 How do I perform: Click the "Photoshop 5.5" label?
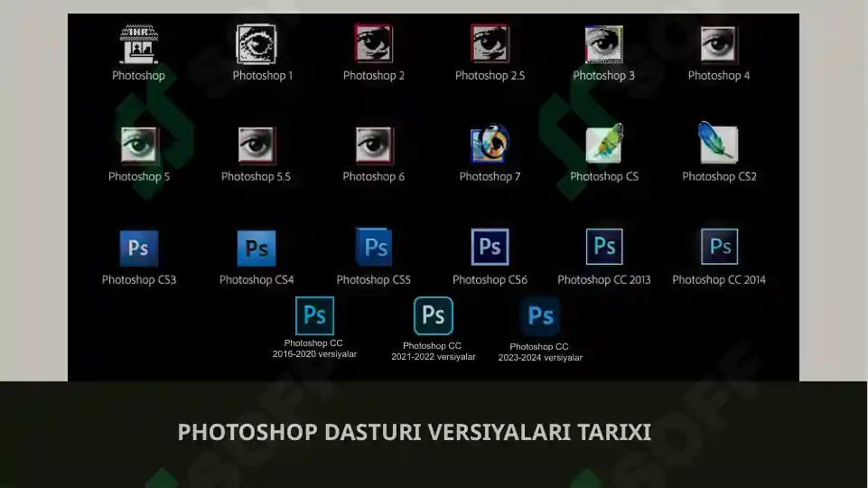(256, 177)
